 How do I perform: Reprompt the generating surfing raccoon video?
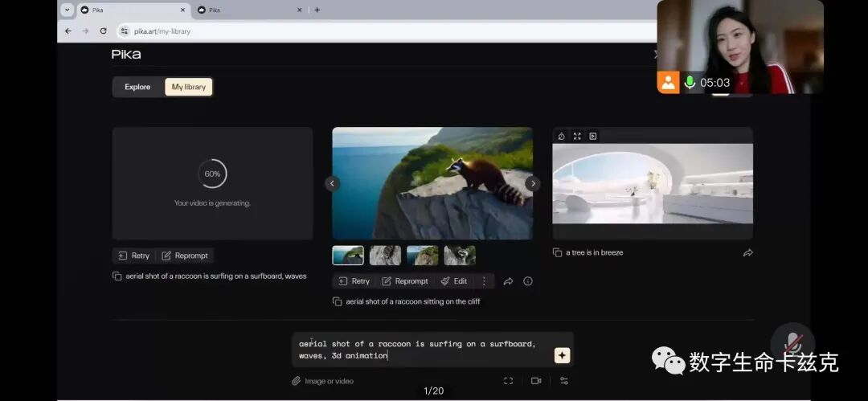pos(185,256)
